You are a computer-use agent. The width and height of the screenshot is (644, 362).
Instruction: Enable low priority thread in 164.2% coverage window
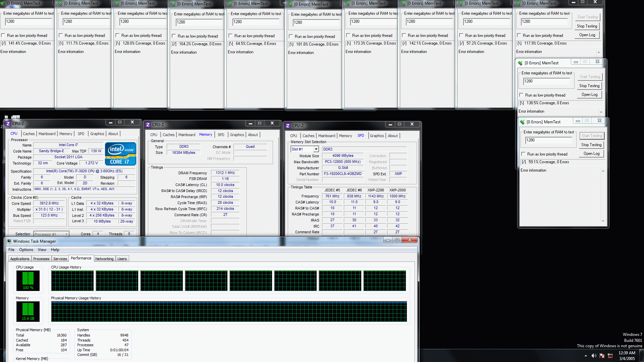point(174,36)
